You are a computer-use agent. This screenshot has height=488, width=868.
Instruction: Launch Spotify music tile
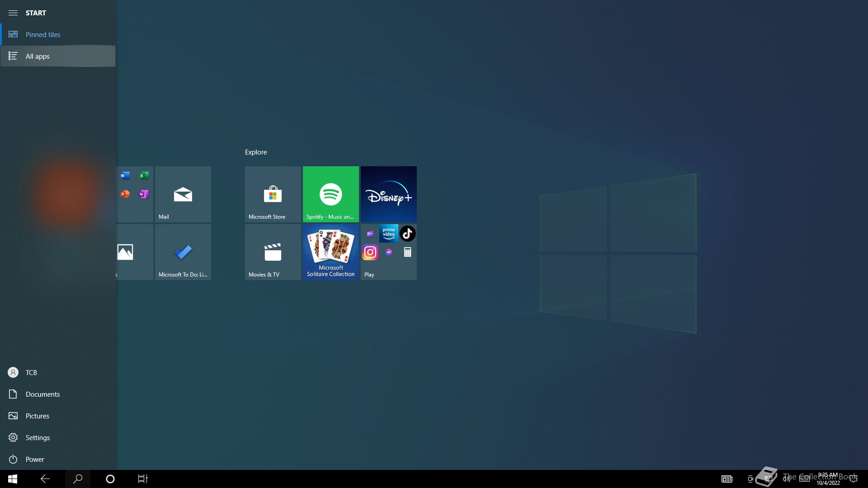click(x=331, y=194)
